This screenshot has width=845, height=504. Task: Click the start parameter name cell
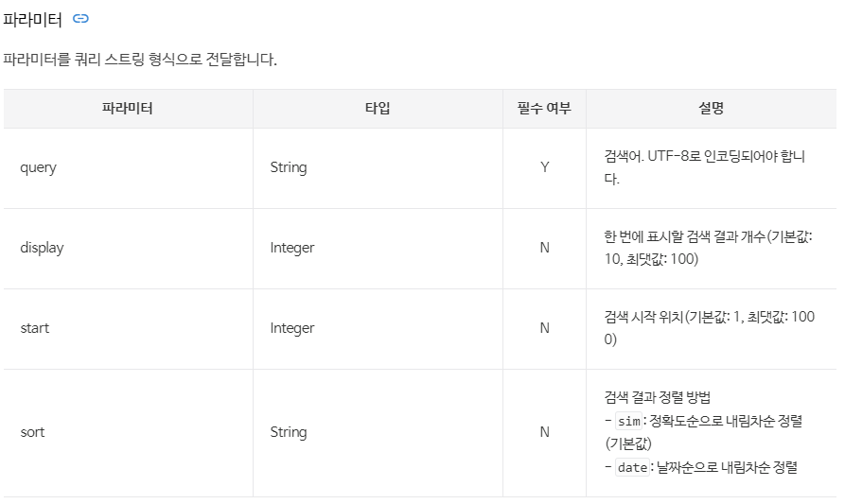coord(35,328)
